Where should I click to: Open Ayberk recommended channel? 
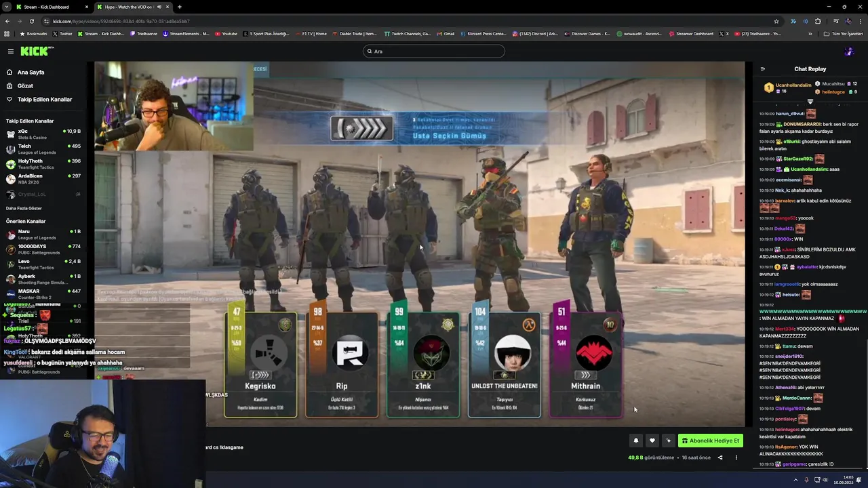click(43, 279)
